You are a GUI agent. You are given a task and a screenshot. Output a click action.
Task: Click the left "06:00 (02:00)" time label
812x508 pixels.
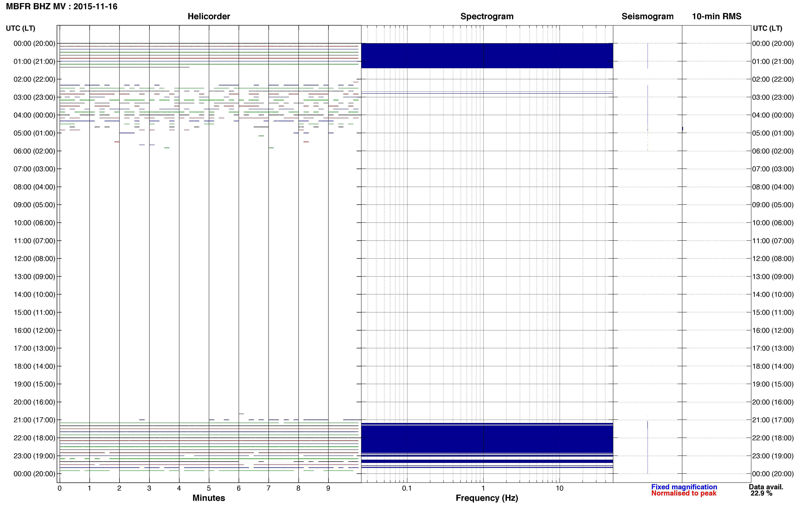coord(34,151)
